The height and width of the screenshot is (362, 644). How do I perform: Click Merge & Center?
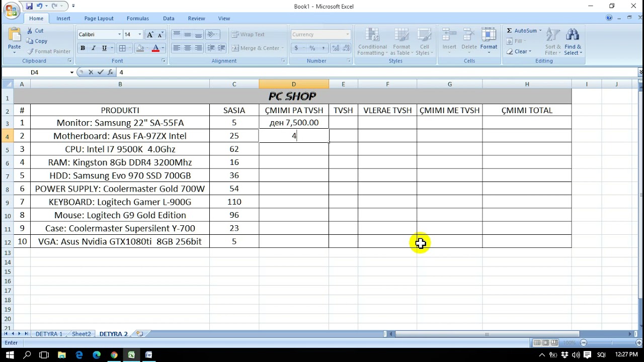(256, 48)
